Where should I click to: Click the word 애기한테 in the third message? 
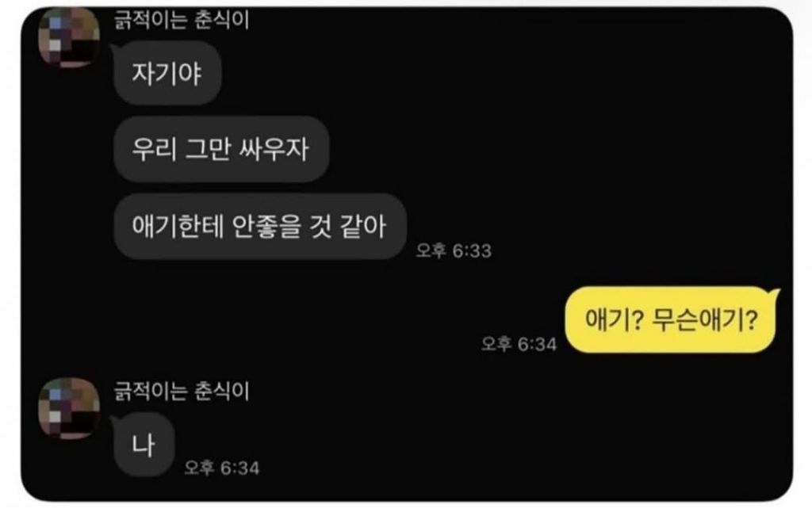(x=178, y=226)
